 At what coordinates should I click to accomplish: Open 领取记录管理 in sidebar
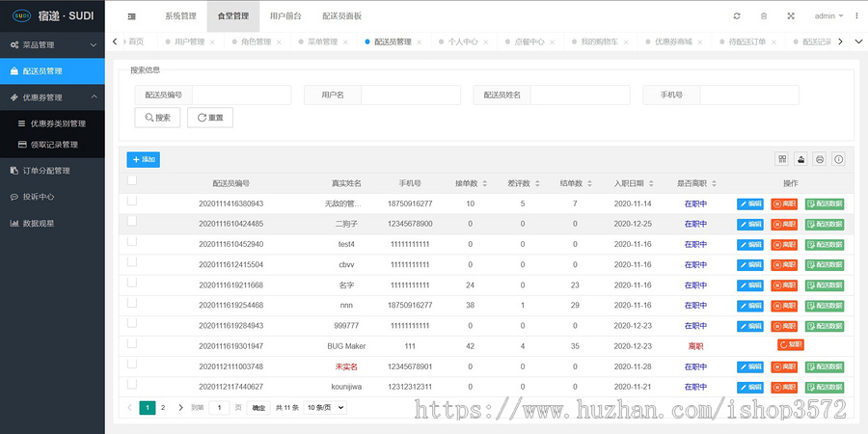click(x=52, y=145)
